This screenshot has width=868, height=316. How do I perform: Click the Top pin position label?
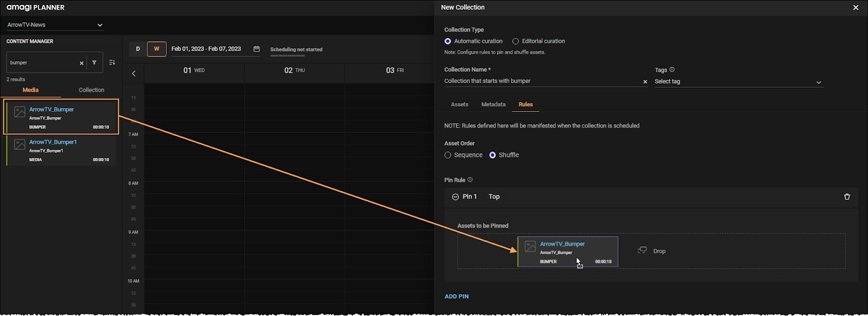point(494,197)
